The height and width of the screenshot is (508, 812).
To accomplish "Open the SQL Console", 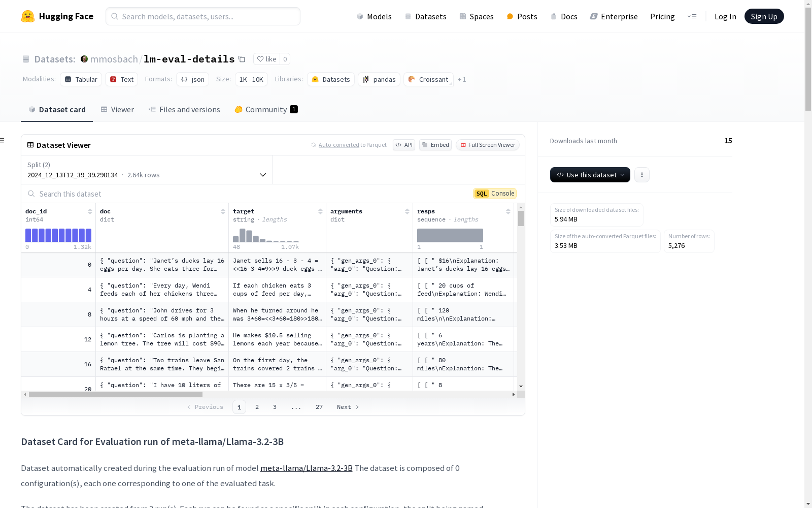I will point(495,194).
